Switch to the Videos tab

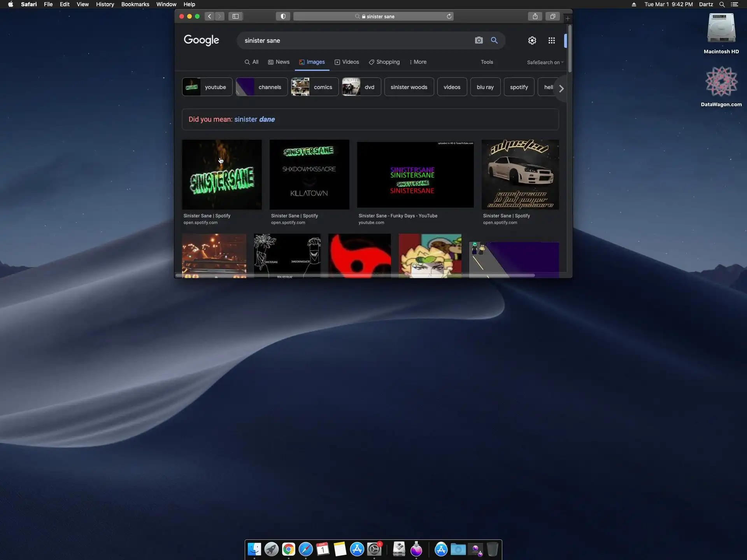tap(347, 62)
